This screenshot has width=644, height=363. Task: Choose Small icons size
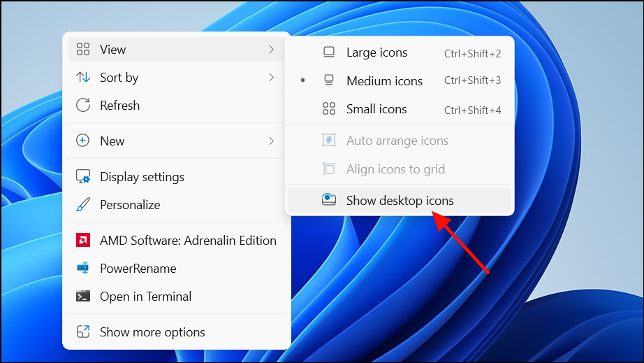click(400, 109)
